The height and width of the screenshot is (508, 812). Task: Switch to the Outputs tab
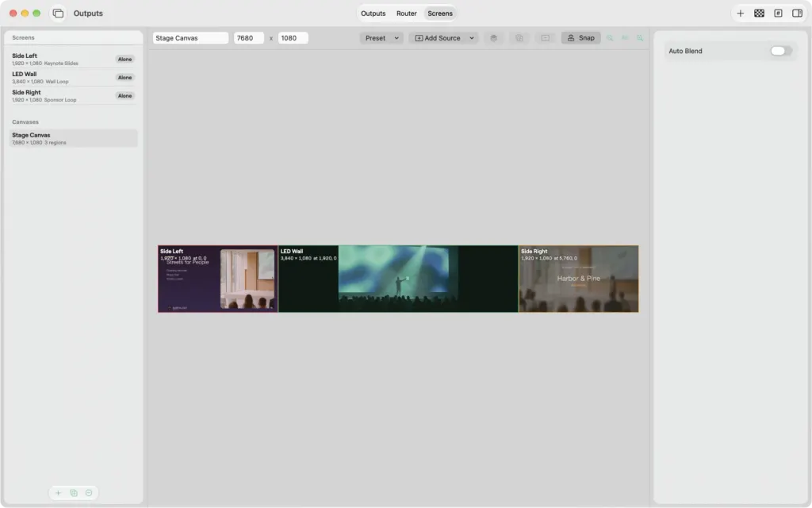click(373, 13)
